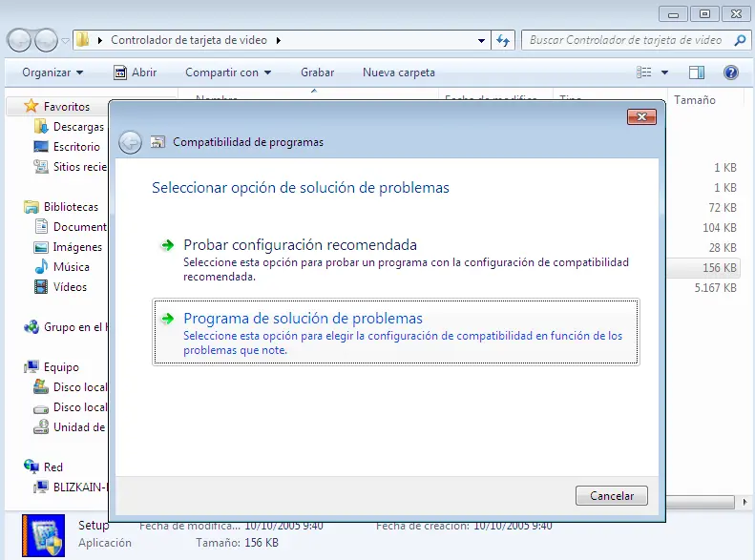The image size is (755, 560).
Task: Open recent pages dropdown arrow
Action: (65, 41)
